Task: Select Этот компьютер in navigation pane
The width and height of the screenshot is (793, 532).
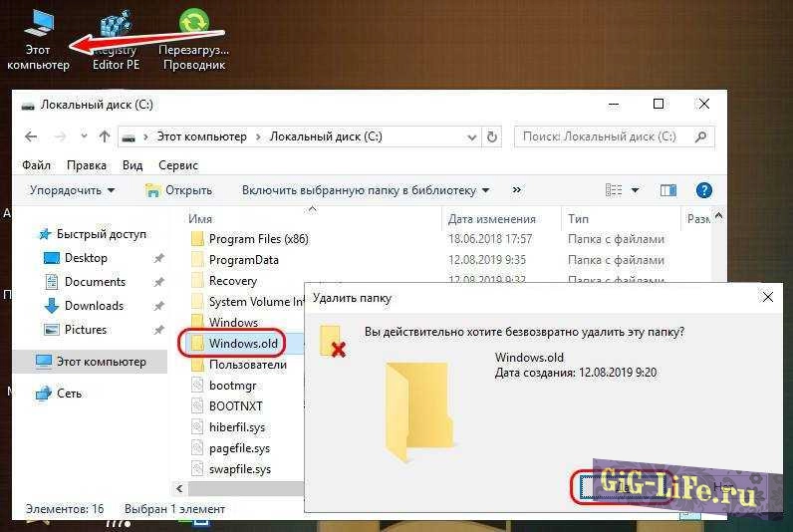Action: coord(90,362)
